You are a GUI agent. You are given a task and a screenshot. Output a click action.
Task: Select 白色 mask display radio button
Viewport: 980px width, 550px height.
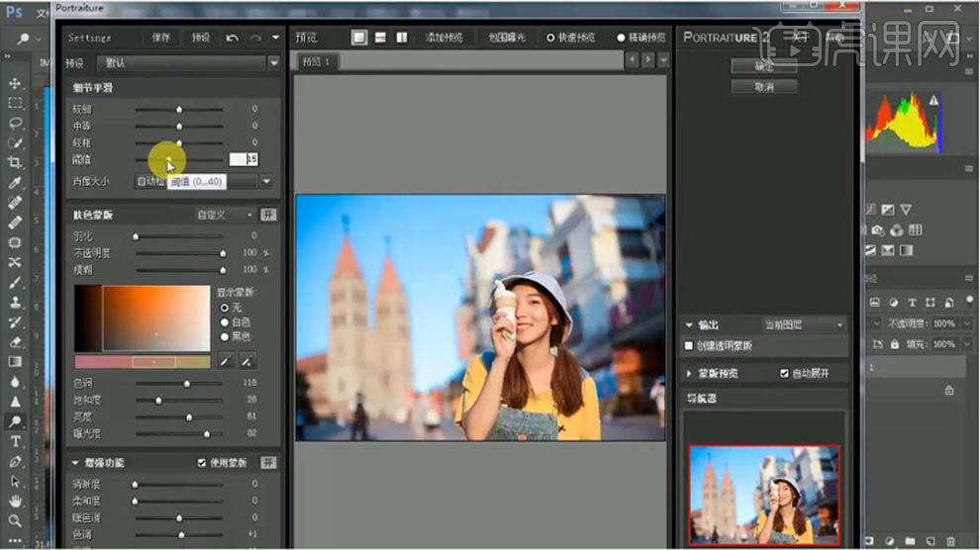point(225,321)
